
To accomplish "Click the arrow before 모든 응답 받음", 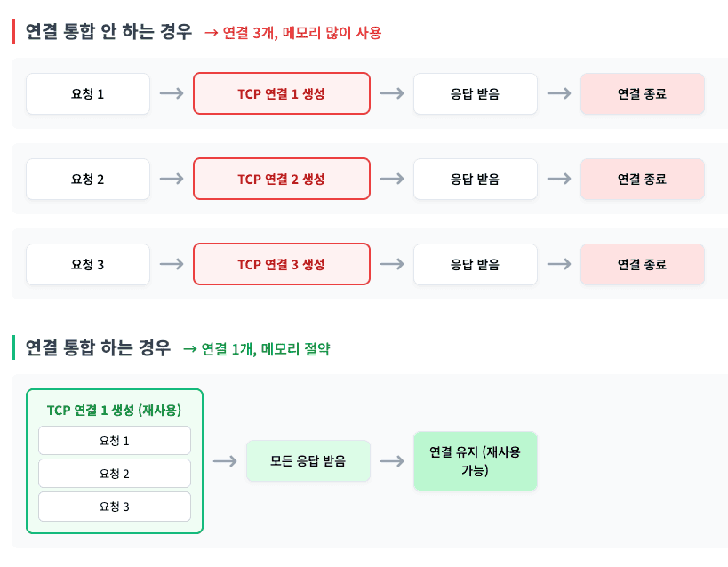I will pyautogui.click(x=225, y=461).
